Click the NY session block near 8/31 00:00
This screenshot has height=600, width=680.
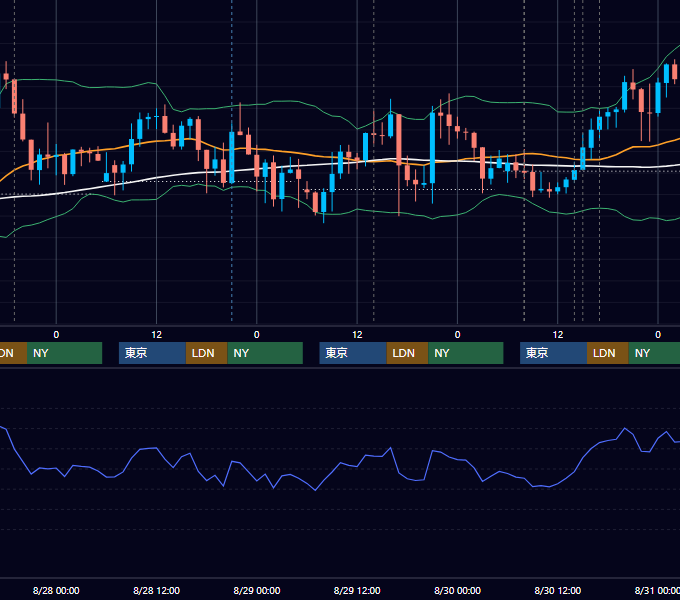tap(654, 353)
